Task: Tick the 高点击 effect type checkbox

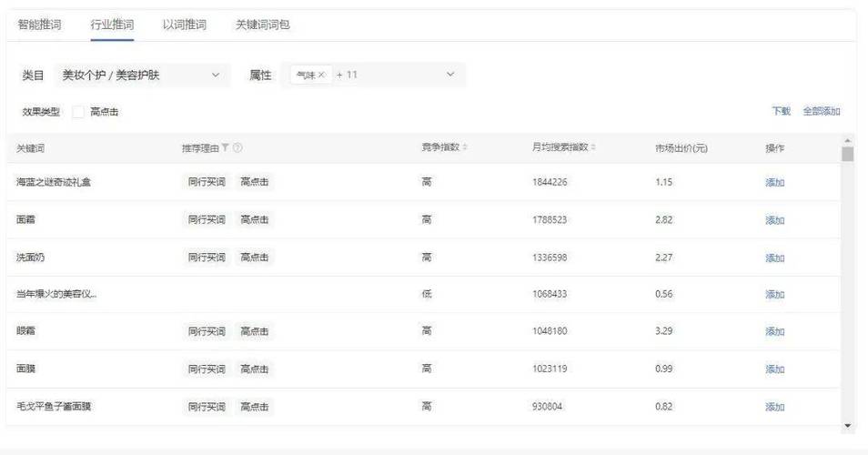Action: click(x=78, y=112)
